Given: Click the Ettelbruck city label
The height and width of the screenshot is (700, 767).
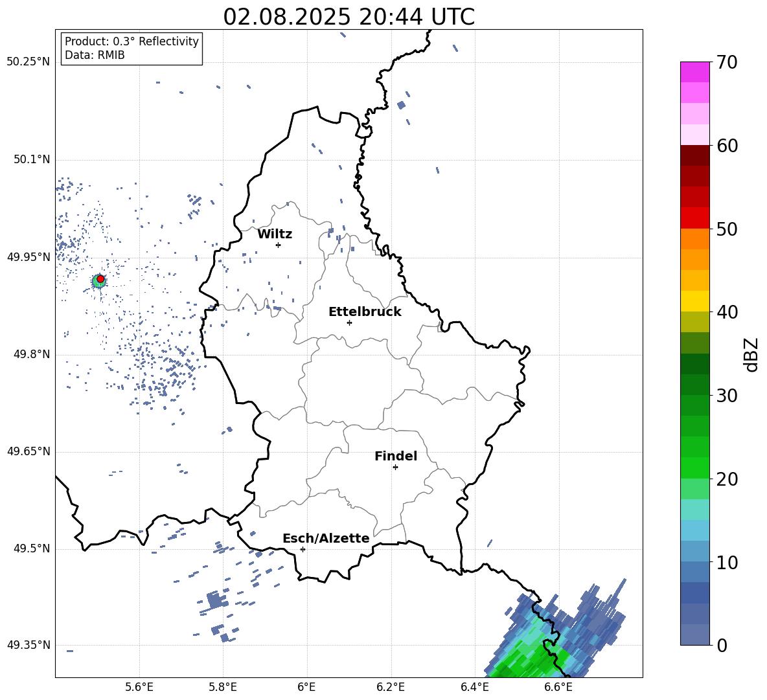Looking at the screenshot, I should click(365, 312).
